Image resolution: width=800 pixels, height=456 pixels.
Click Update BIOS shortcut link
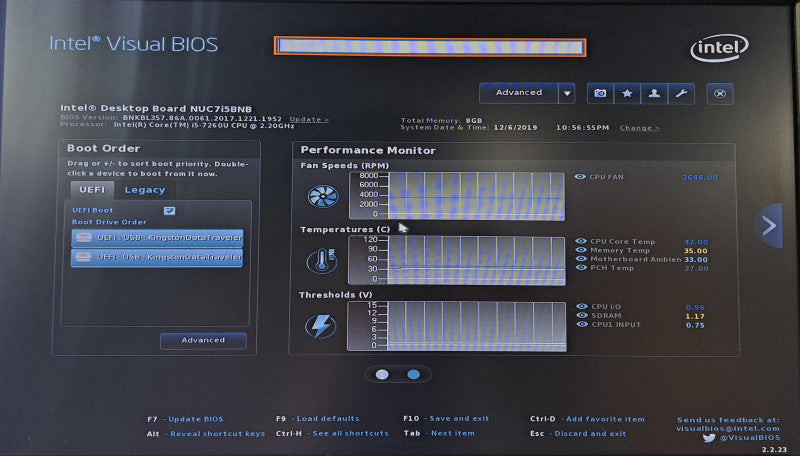tap(196, 419)
